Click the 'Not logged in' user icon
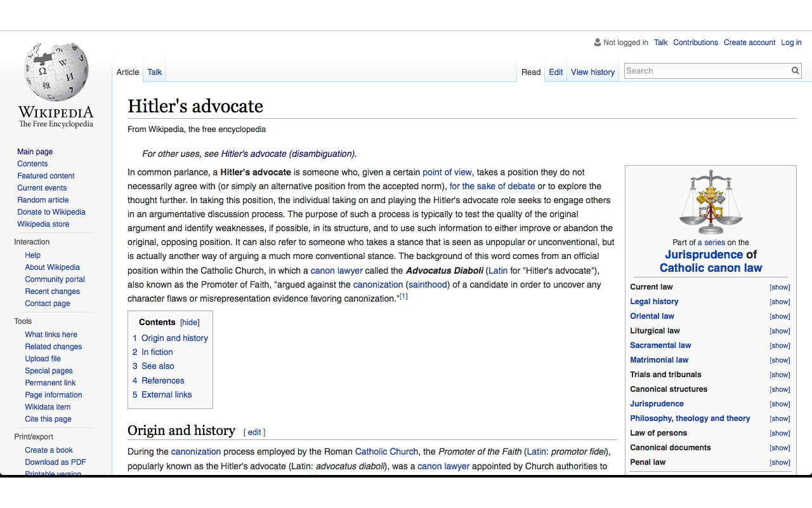Screen dimensions: 812x508 [x=596, y=42]
